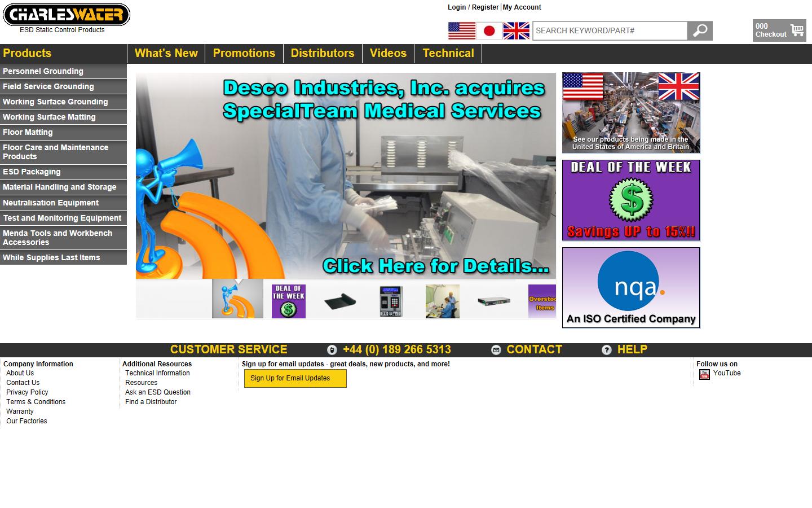Image resolution: width=812 pixels, height=508 pixels.
Task: Open the shopping cart Checkout
Action: tap(779, 30)
